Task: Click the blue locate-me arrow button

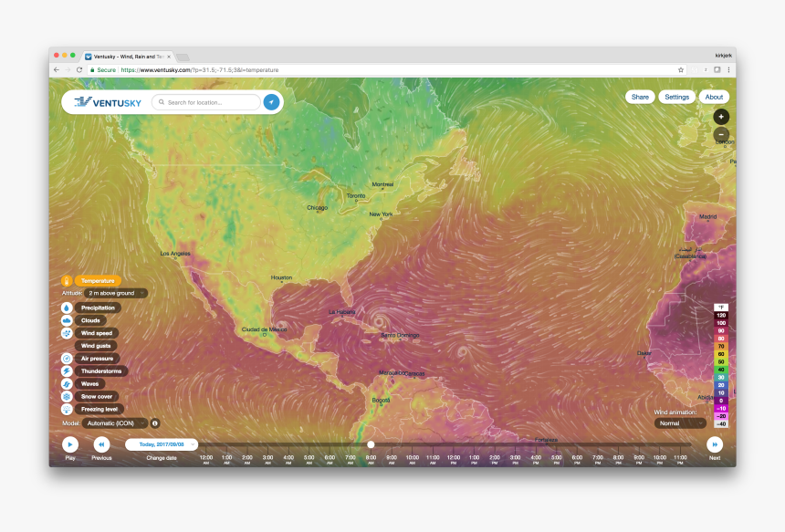Action: click(271, 102)
